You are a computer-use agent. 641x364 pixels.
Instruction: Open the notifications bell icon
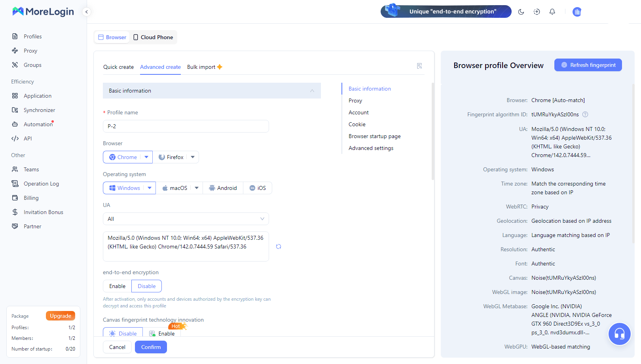tap(552, 11)
